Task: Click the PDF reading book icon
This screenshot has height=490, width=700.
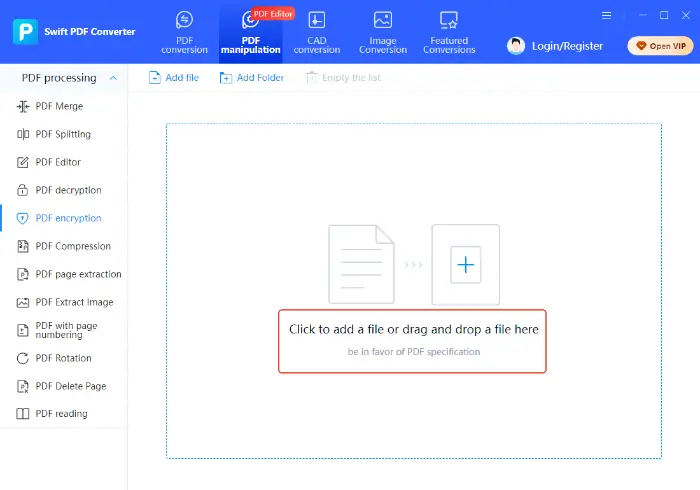Action: click(x=23, y=414)
